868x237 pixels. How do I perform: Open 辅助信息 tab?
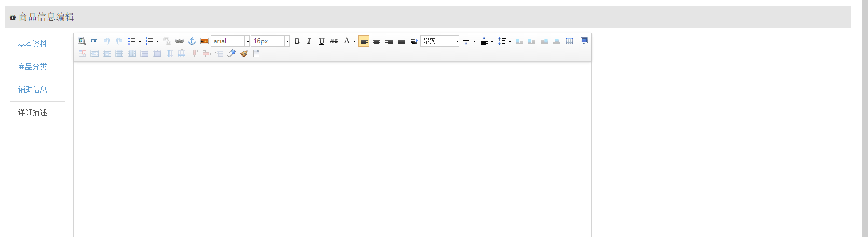click(32, 89)
